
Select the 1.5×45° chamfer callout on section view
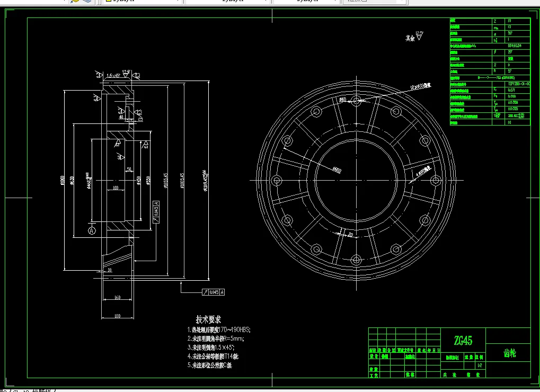coord(113,75)
